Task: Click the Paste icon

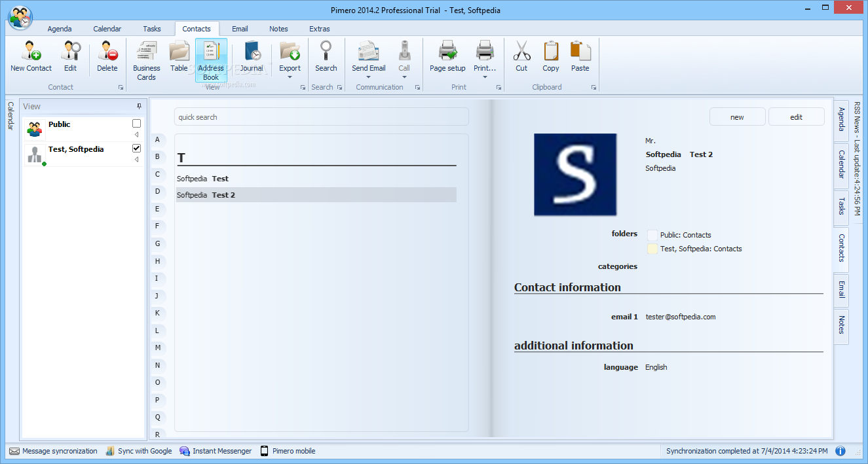Action: 580,51
